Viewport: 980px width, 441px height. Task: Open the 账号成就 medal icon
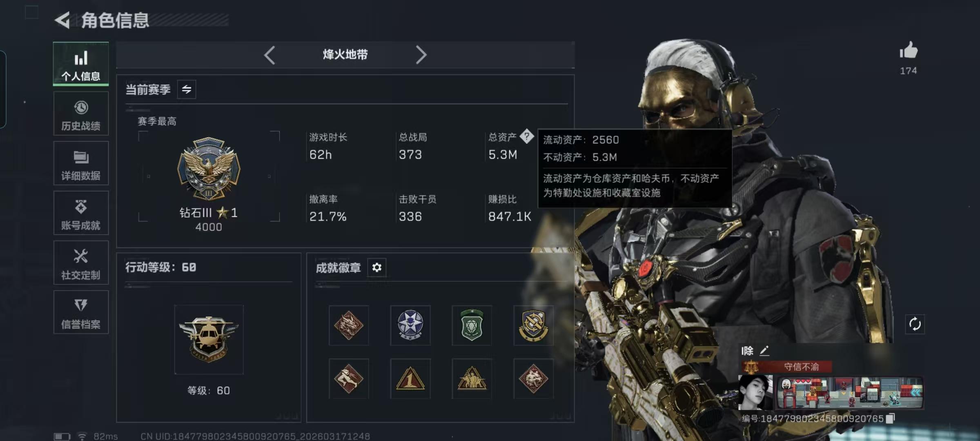coord(81,207)
